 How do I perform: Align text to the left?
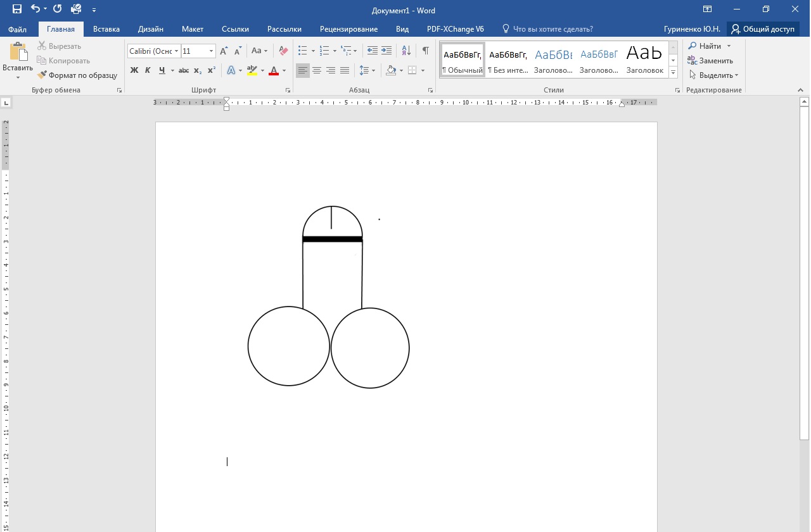(x=303, y=70)
